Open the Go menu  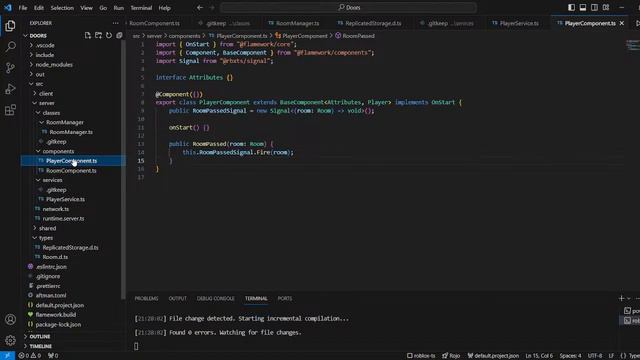pos(103,8)
